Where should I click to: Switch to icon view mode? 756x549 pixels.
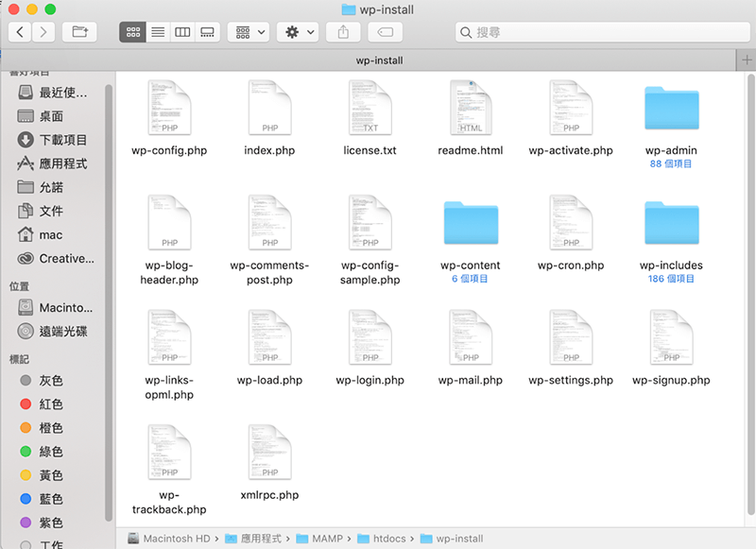(x=132, y=32)
